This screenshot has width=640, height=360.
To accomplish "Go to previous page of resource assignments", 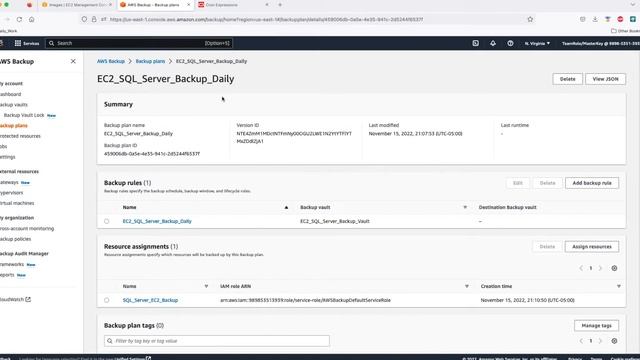I will point(581,268).
